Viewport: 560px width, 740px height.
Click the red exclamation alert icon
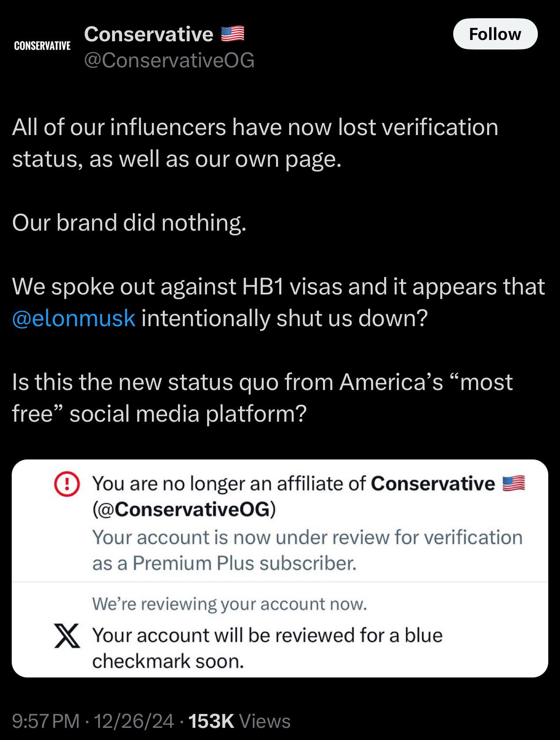pos(67,484)
